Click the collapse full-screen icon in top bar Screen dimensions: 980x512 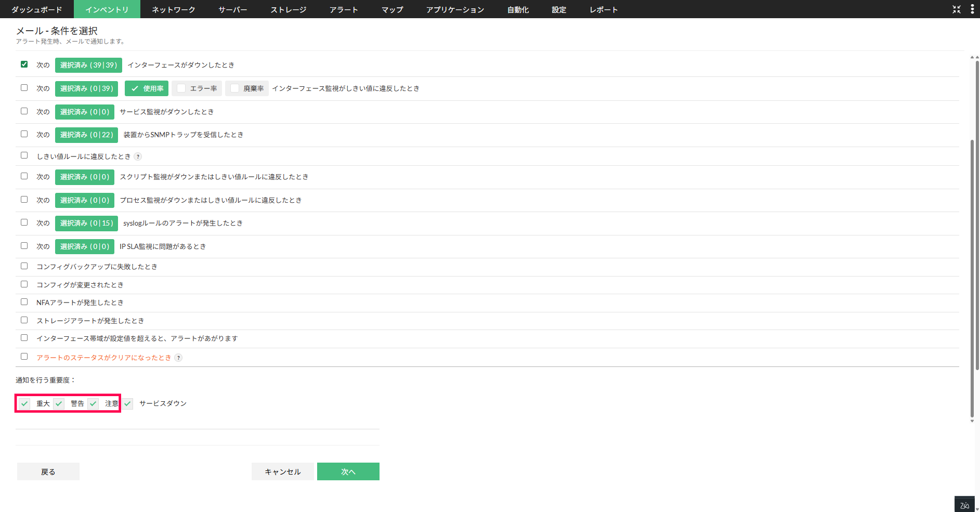click(x=957, y=9)
